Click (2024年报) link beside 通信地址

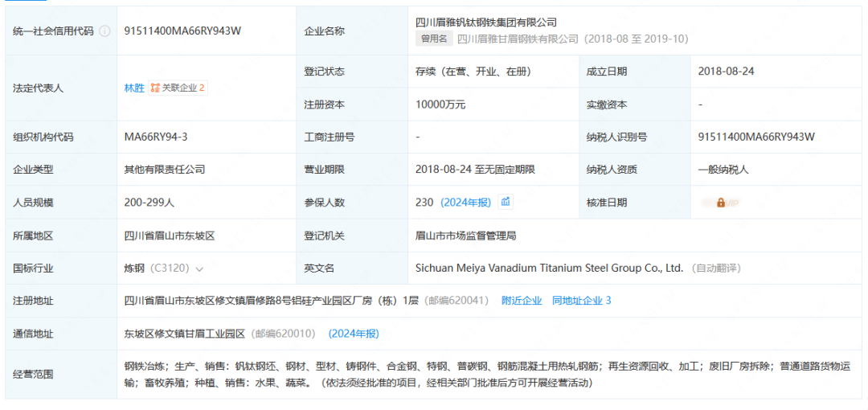[354, 334]
